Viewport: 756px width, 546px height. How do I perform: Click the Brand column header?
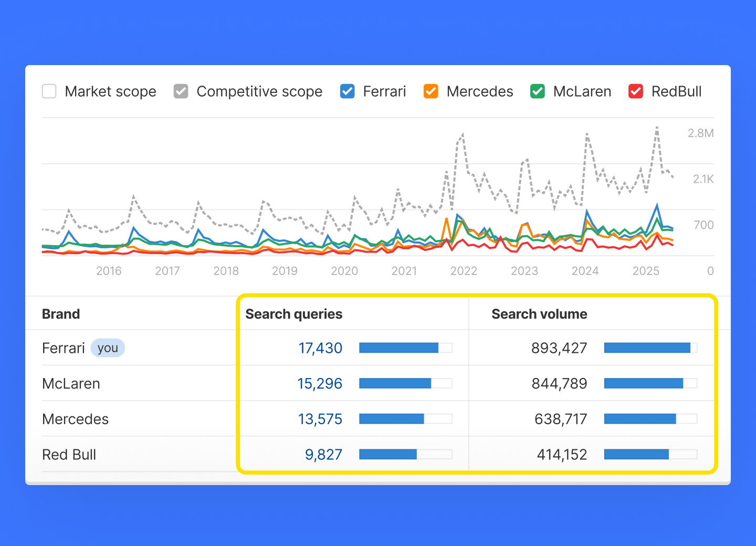tap(60, 313)
